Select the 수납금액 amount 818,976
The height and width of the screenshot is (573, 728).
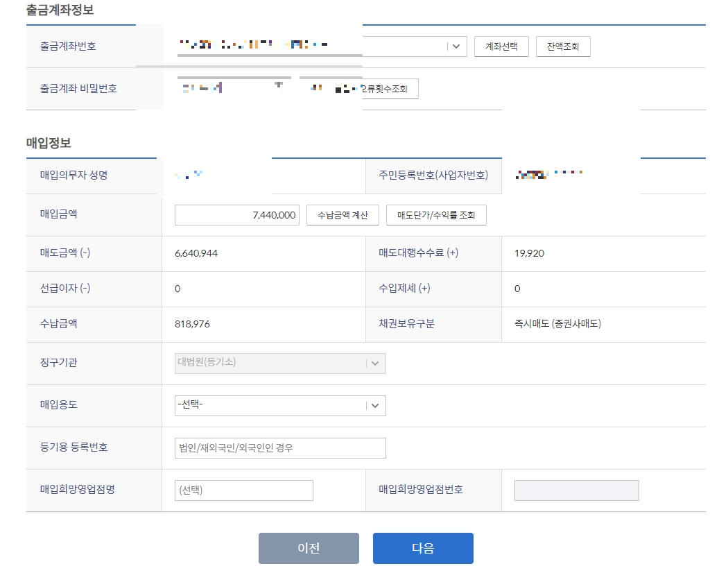193,324
